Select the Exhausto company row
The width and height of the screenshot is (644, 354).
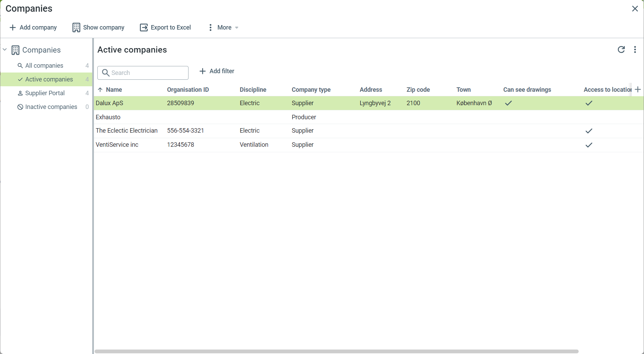pos(108,117)
